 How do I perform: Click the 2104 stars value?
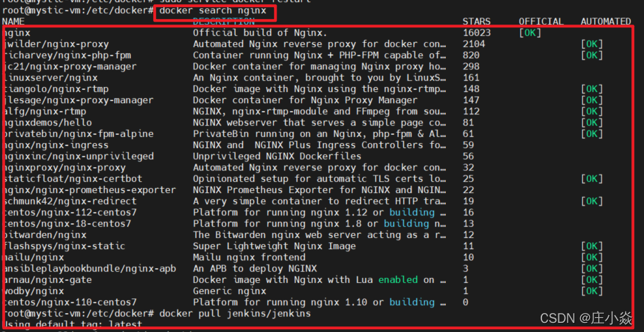click(473, 44)
